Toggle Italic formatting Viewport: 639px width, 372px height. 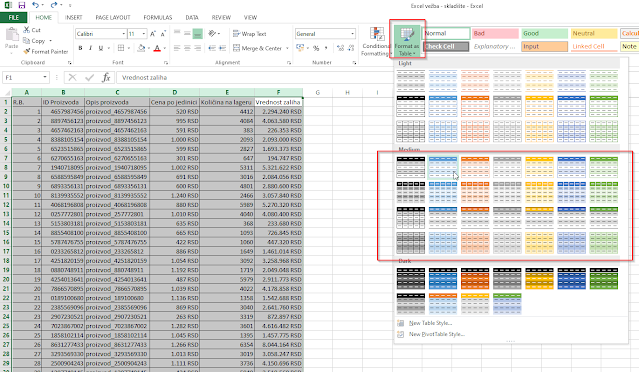(x=90, y=48)
